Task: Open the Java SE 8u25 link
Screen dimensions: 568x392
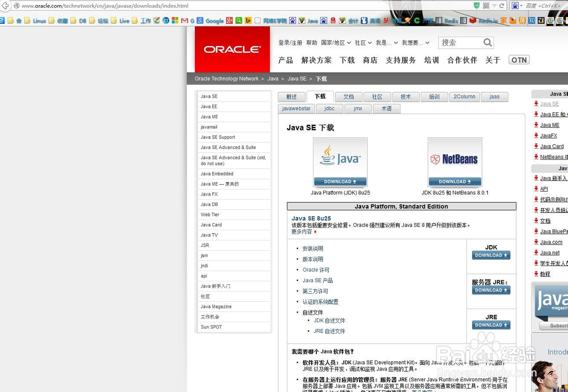Action: (311, 218)
